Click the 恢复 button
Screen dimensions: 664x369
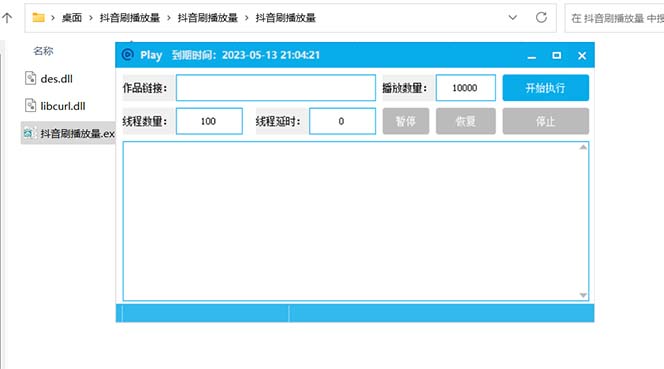(466, 121)
